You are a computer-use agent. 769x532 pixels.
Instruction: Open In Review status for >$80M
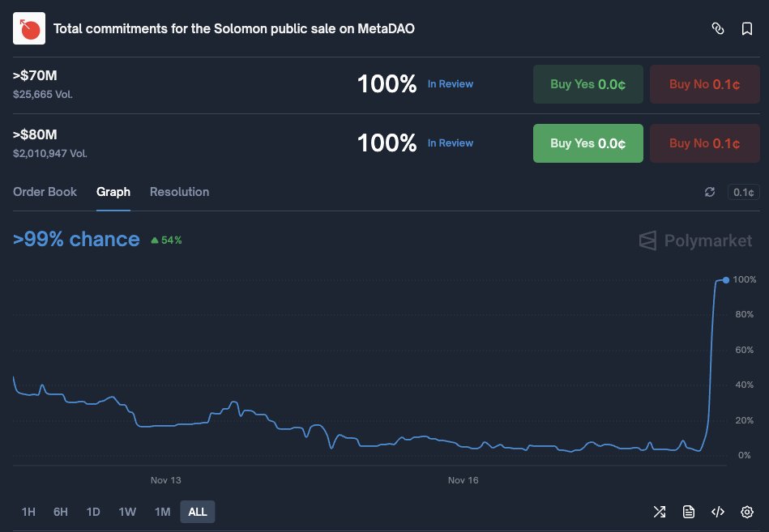[x=451, y=143]
